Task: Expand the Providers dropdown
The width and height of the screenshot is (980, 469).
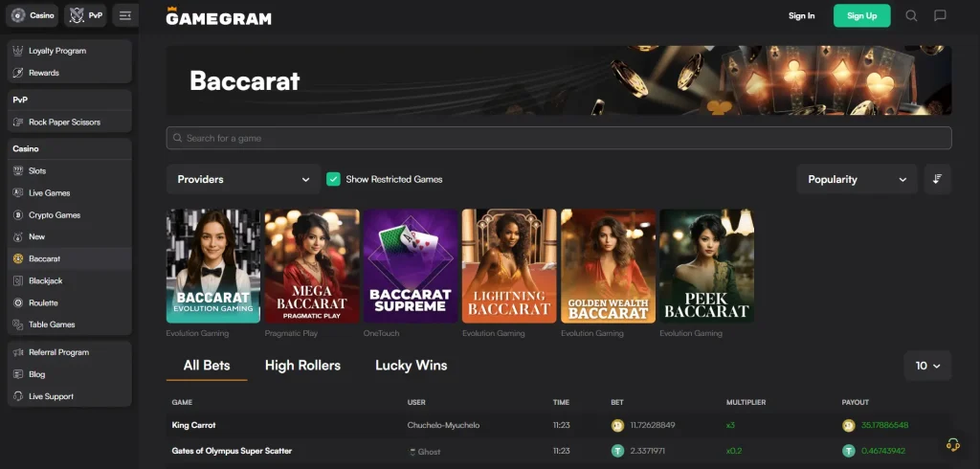Action: click(x=244, y=179)
